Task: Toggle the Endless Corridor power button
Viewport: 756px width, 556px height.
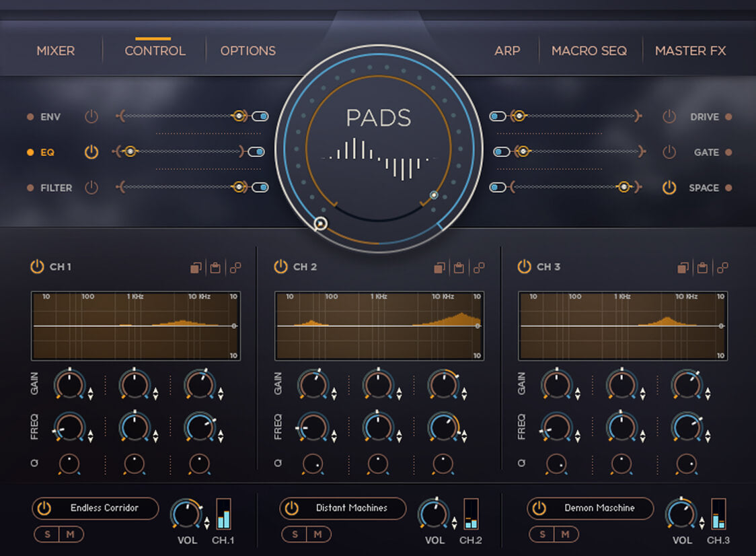Action: pyautogui.click(x=44, y=508)
